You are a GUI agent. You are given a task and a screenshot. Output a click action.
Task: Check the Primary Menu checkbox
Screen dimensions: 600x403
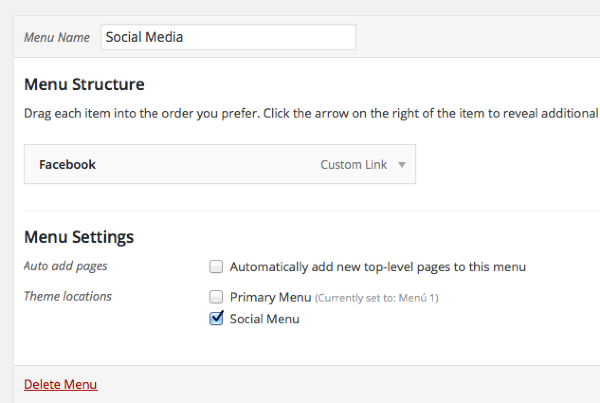pos(216,297)
